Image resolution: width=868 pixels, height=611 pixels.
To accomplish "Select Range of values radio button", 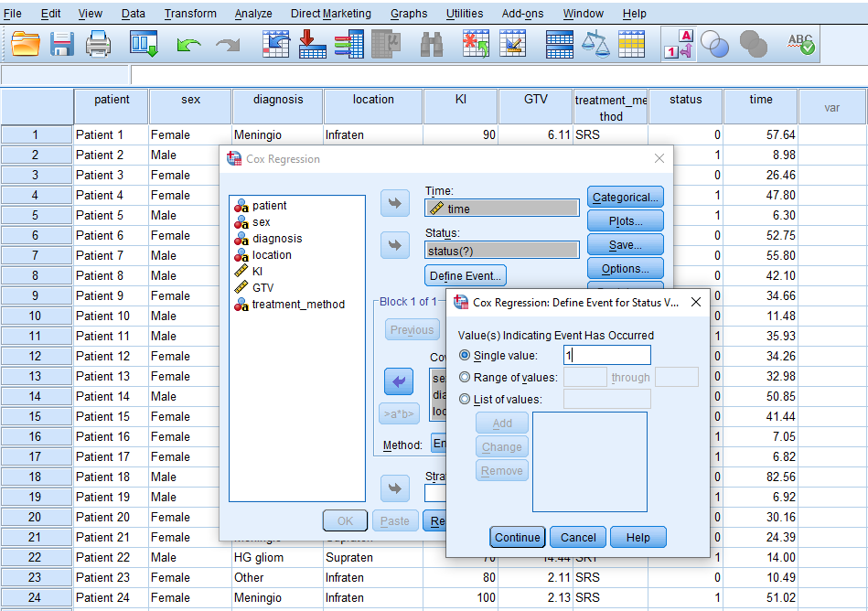I will [465, 377].
